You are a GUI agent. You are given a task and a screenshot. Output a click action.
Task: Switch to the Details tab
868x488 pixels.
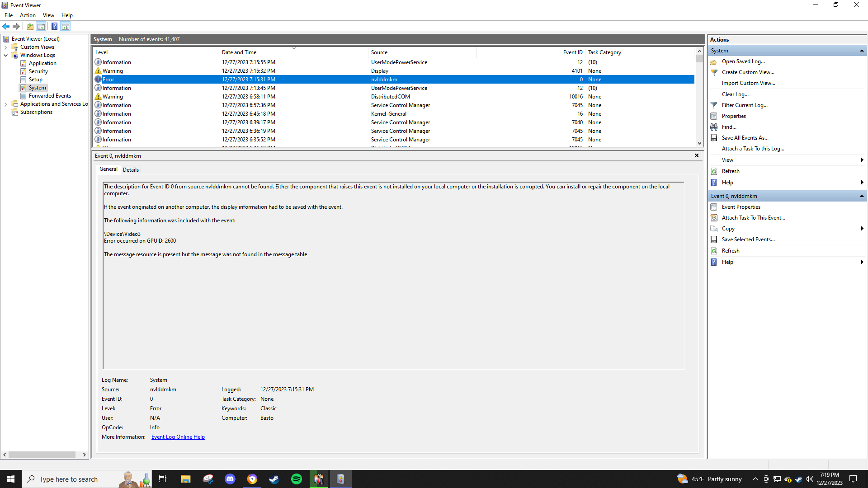click(x=131, y=170)
